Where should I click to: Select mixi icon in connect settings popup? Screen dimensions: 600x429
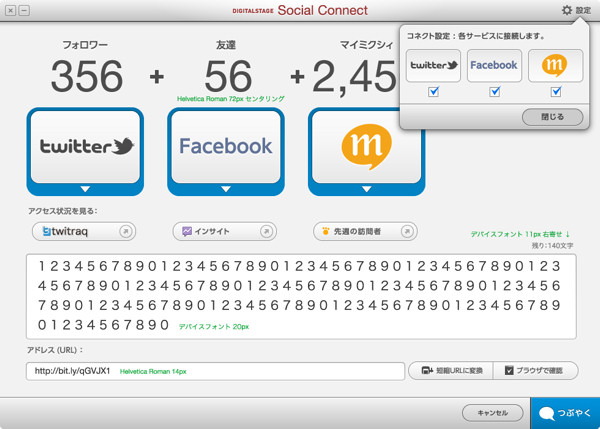pos(555,65)
